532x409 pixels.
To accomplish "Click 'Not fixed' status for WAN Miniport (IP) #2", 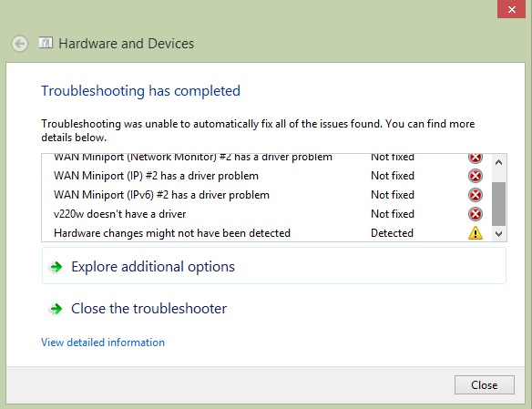I will pos(393,176).
